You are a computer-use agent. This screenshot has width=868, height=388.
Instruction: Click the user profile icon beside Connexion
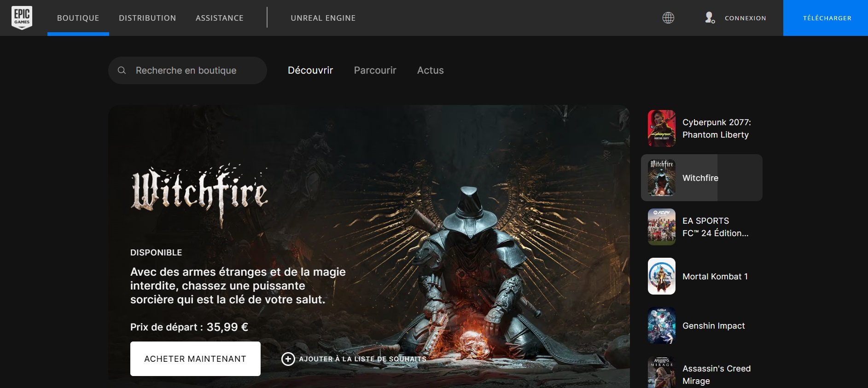[x=710, y=18]
